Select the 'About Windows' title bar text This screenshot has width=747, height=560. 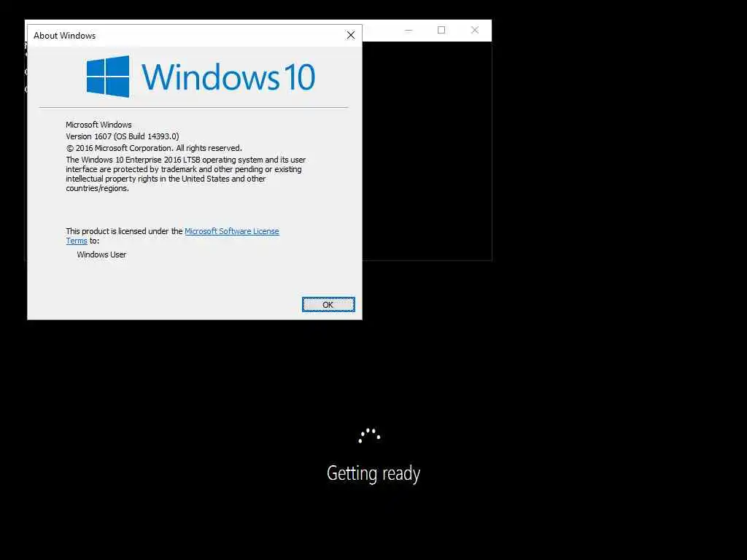pyautogui.click(x=64, y=36)
